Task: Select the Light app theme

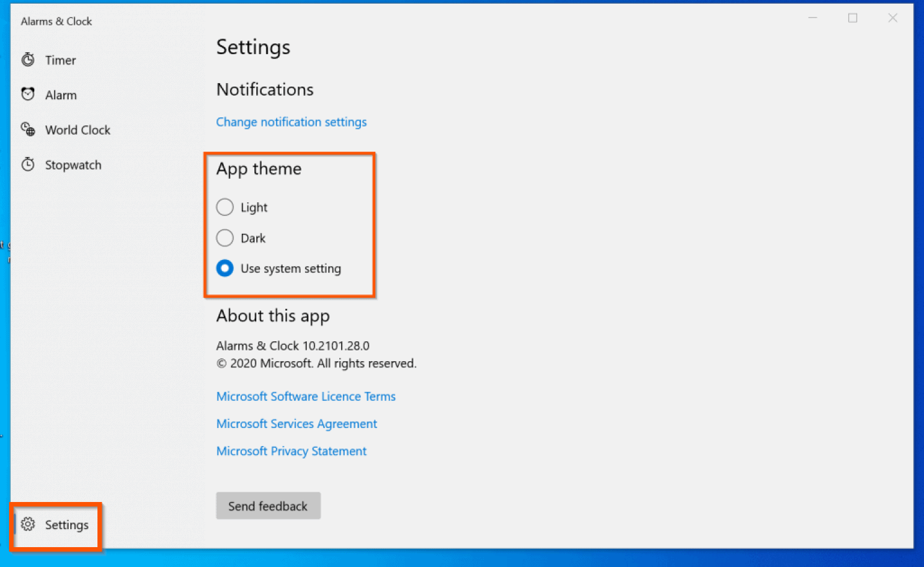Action: (x=224, y=207)
